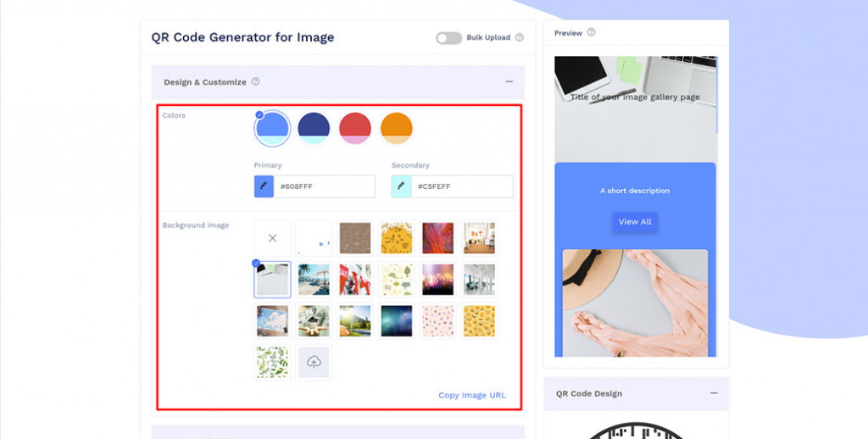The height and width of the screenshot is (439, 868).
Task: Open the Design & Customize help icon
Action: click(255, 82)
